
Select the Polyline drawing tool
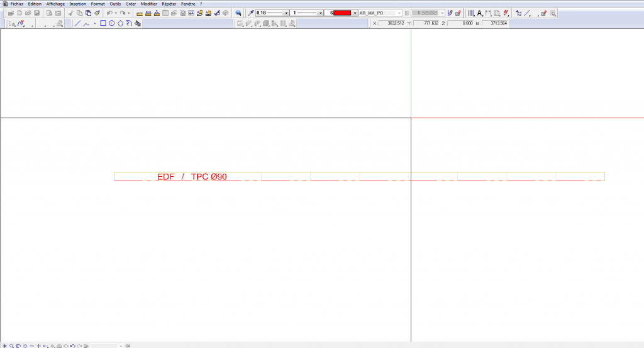click(86, 24)
